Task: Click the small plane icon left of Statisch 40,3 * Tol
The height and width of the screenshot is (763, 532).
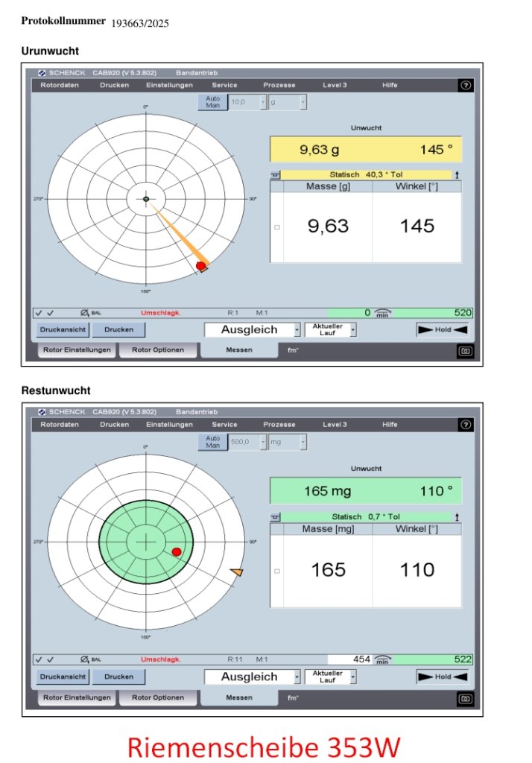Action: point(276,175)
